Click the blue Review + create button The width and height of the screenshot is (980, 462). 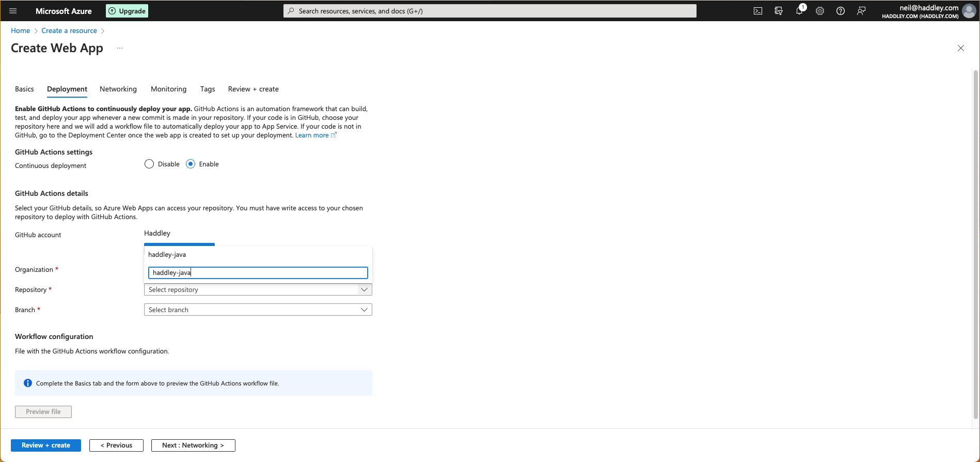pos(46,445)
